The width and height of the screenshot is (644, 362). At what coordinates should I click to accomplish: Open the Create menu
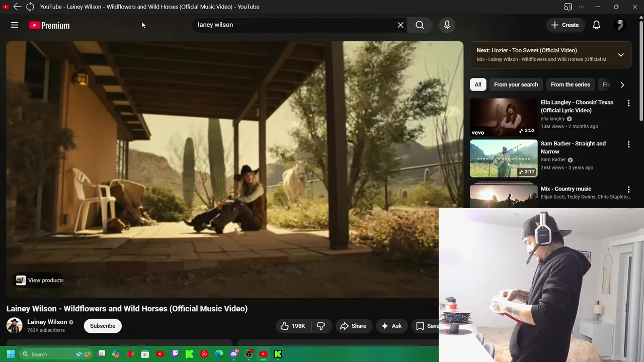click(565, 25)
